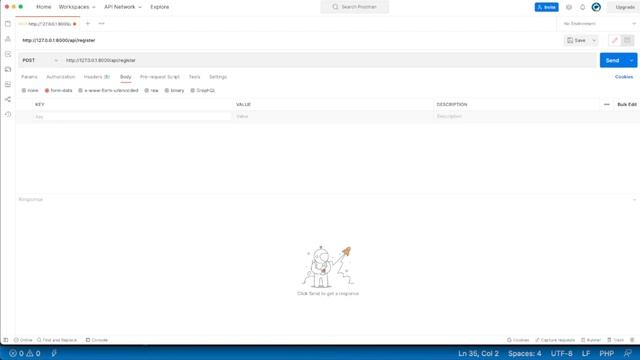The height and width of the screenshot is (360, 640).
Task: Switch to the Authorization tab
Action: 60,77
